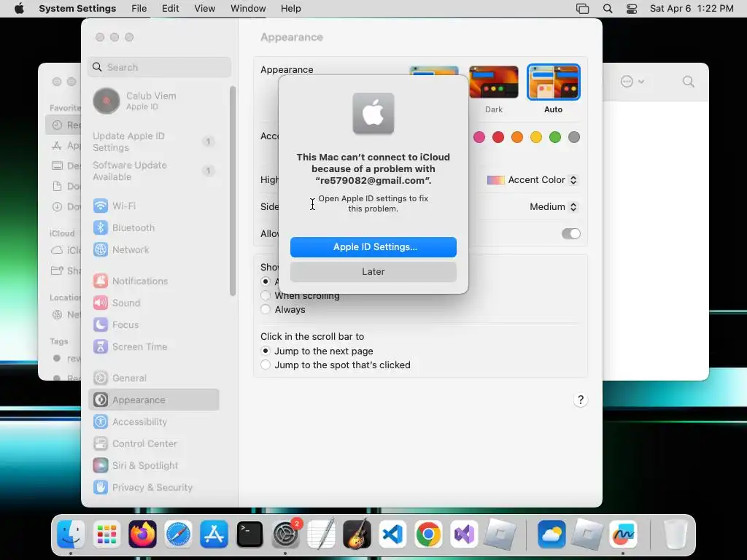The height and width of the screenshot is (560, 747).
Task: Click the date and time in menu bar
Action: (x=692, y=9)
